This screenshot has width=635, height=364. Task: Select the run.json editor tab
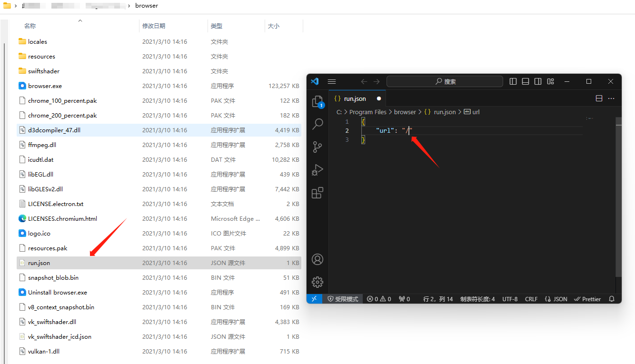coord(355,98)
